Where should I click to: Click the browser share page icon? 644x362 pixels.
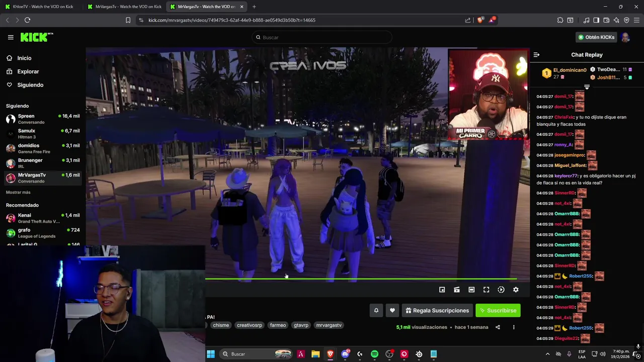coord(468,20)
